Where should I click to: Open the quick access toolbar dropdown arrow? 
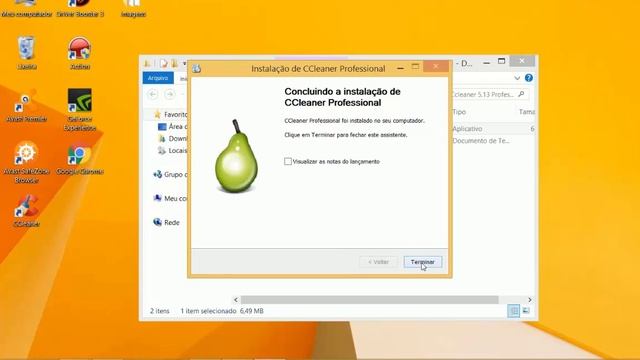(184, 64)
